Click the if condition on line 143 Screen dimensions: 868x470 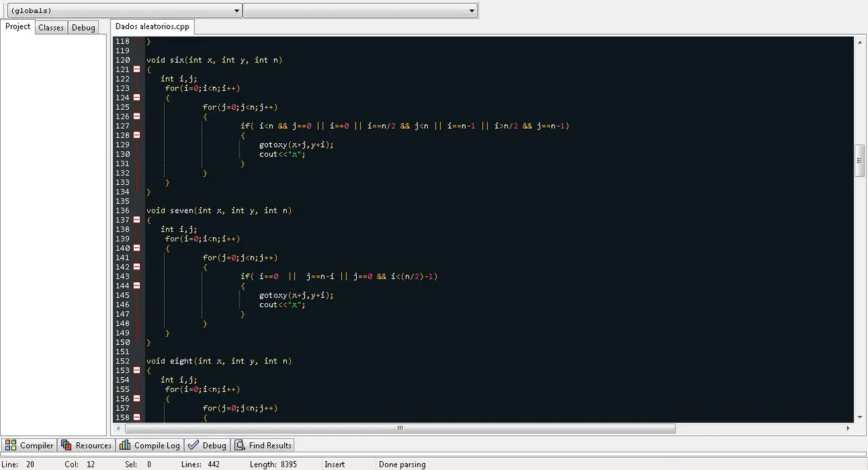pyautogui.click(x=339, y=276)
